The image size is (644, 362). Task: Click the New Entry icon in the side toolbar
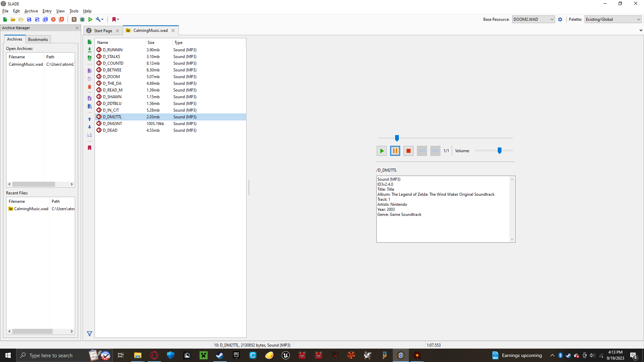[90, 42]
